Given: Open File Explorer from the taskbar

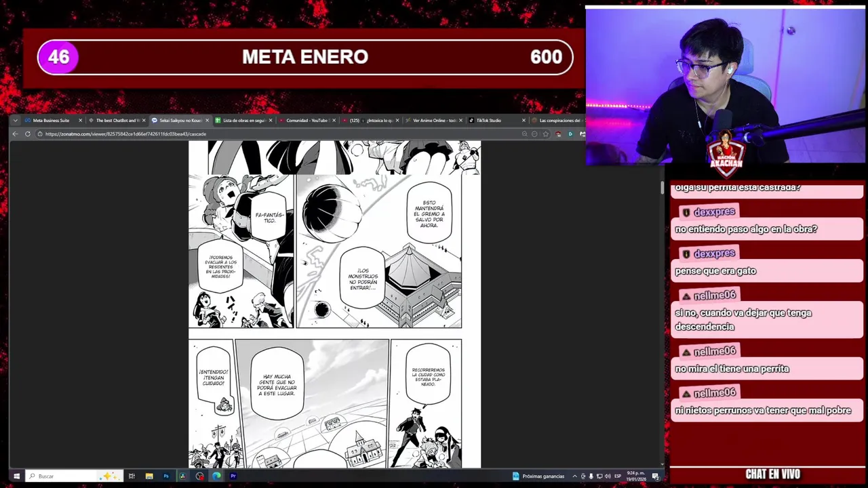Looking at the screenshot, I should tap(149, 476).
